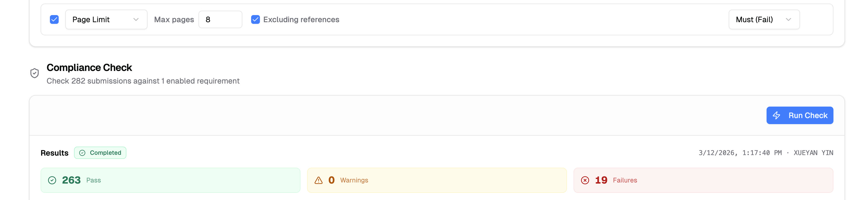Screen dimensions: 868x200
Task: Click the warning triangle icon
Action: point(318,180)
